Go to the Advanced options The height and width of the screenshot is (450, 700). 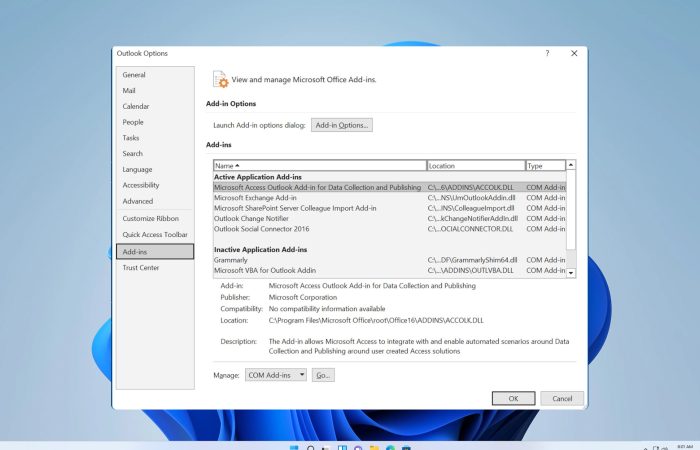pyautogui.click(x=155, y=201)
